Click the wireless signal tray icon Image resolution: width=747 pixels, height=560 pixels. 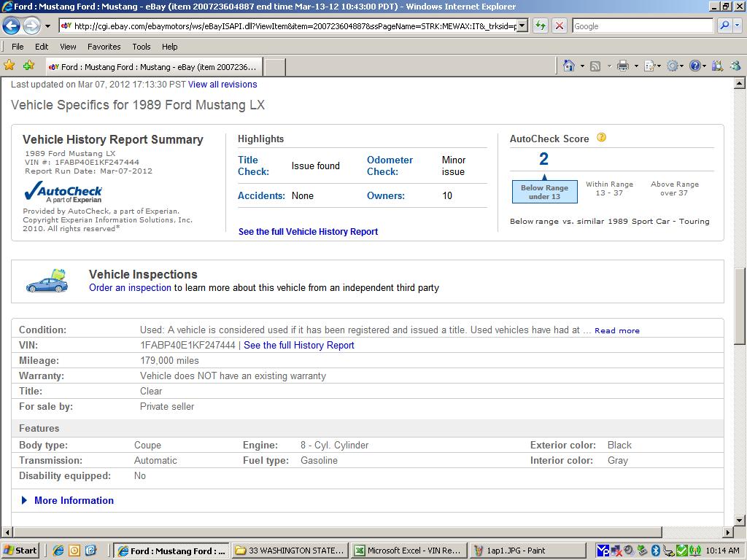(695, 551)
